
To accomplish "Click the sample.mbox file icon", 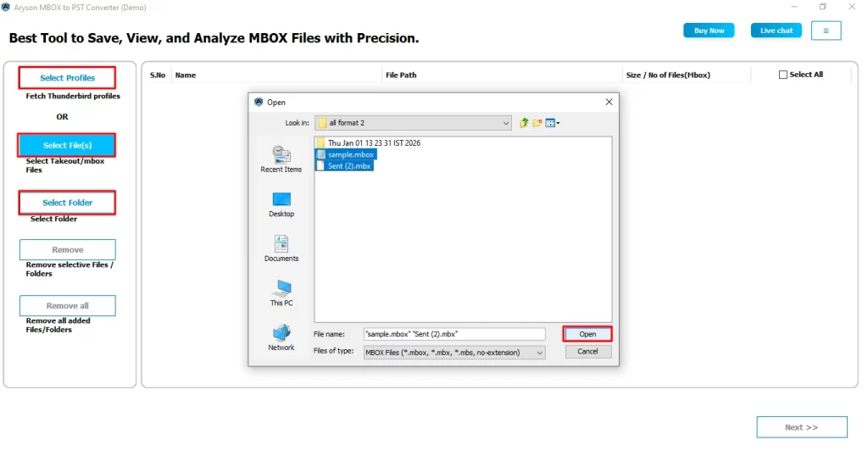I will (x=320, y=154).
